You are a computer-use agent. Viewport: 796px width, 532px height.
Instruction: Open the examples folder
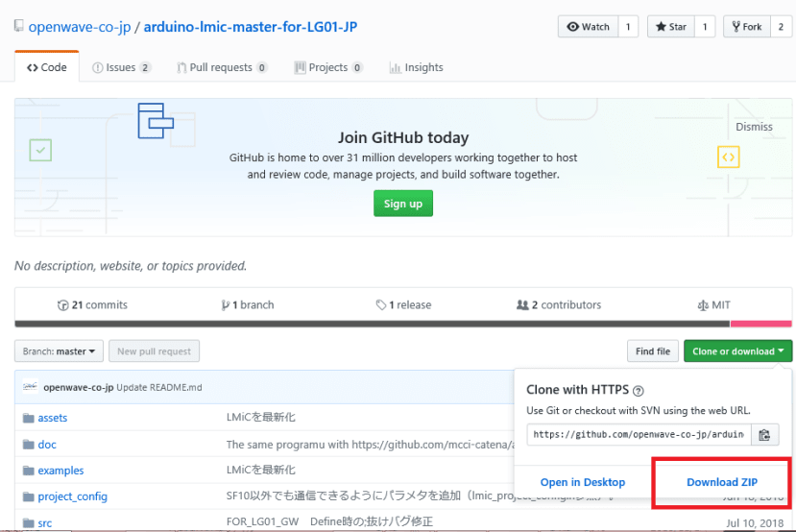tap(60, 471)
